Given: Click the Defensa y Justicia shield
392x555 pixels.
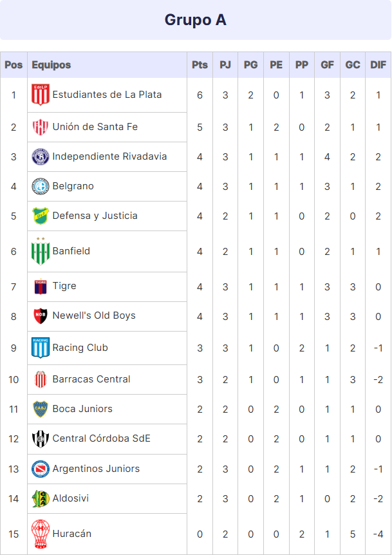Looking at the screenshot, I should 41,216.
